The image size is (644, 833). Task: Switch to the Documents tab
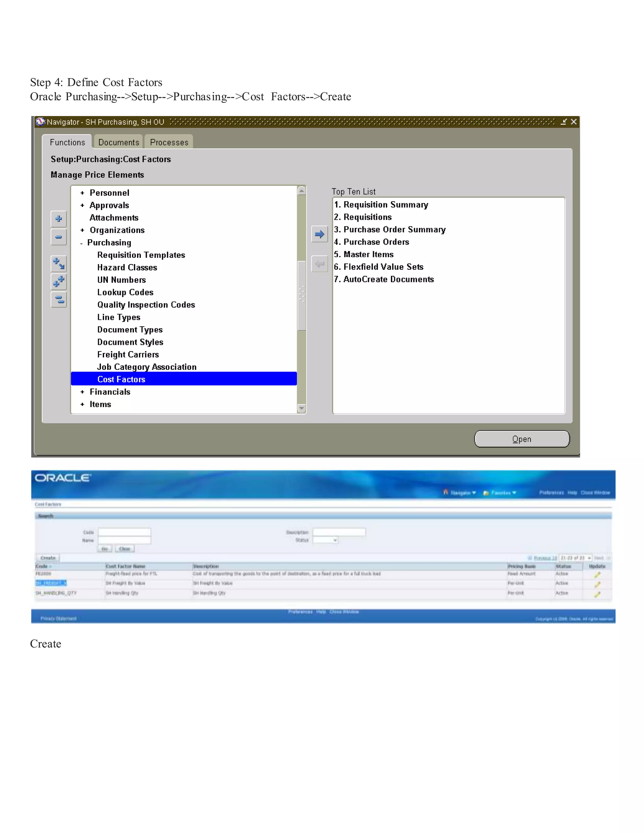point(119,142)
